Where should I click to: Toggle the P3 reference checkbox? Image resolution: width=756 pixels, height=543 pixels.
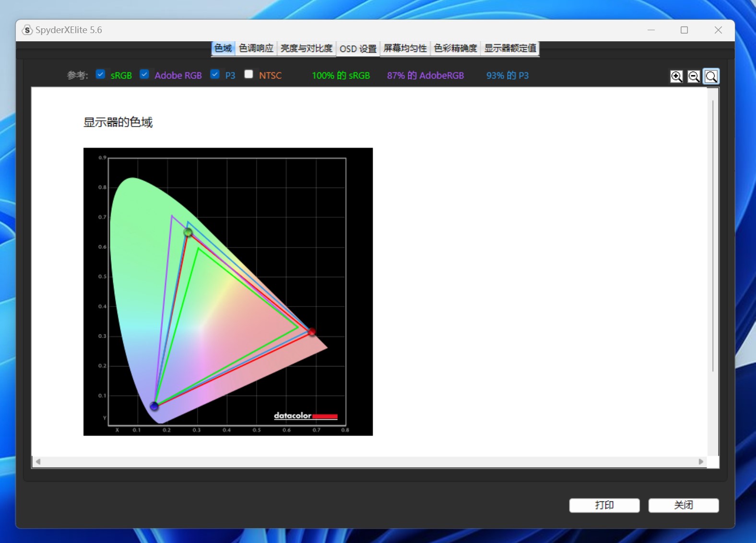(x=215, y=74)
